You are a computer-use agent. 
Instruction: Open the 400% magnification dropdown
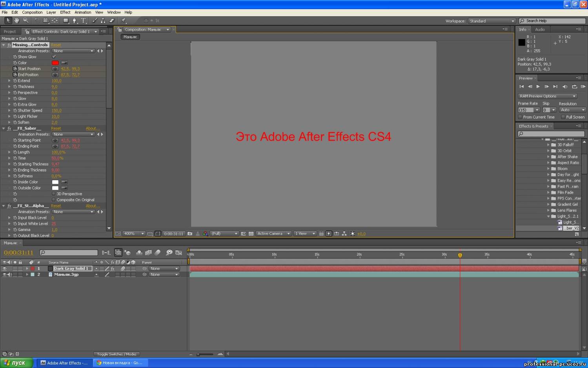134,233
